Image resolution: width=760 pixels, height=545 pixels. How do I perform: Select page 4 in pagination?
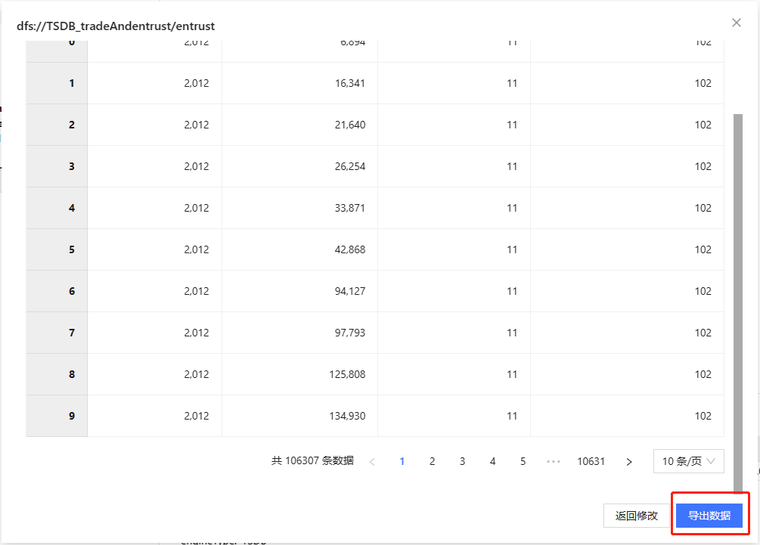(x=493, y=462)
